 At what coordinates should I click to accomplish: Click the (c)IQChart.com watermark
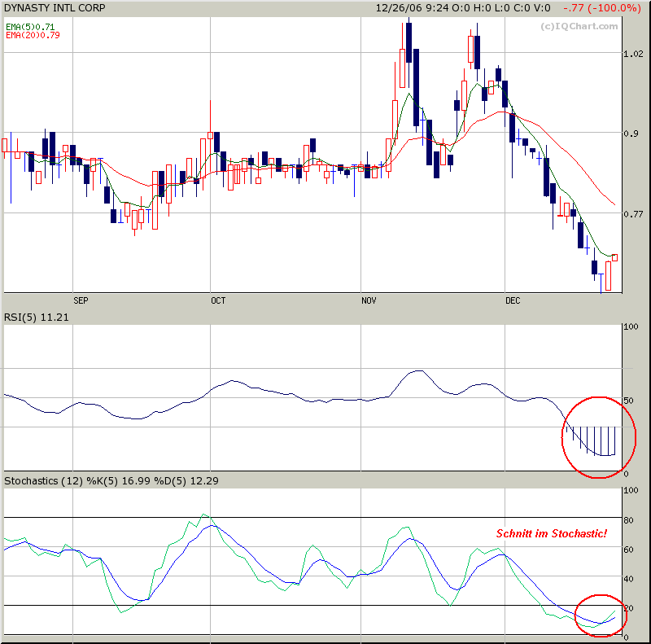coord(579,26)
